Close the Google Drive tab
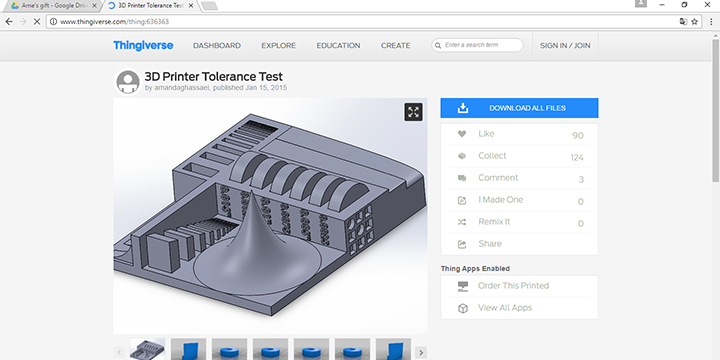 point(94,6)
